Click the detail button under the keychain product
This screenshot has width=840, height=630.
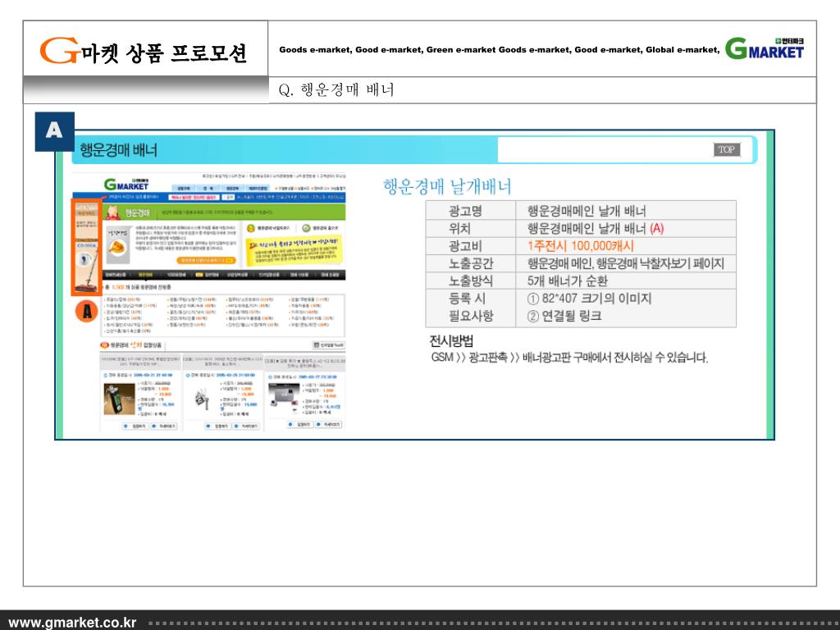tap(246, 426)
